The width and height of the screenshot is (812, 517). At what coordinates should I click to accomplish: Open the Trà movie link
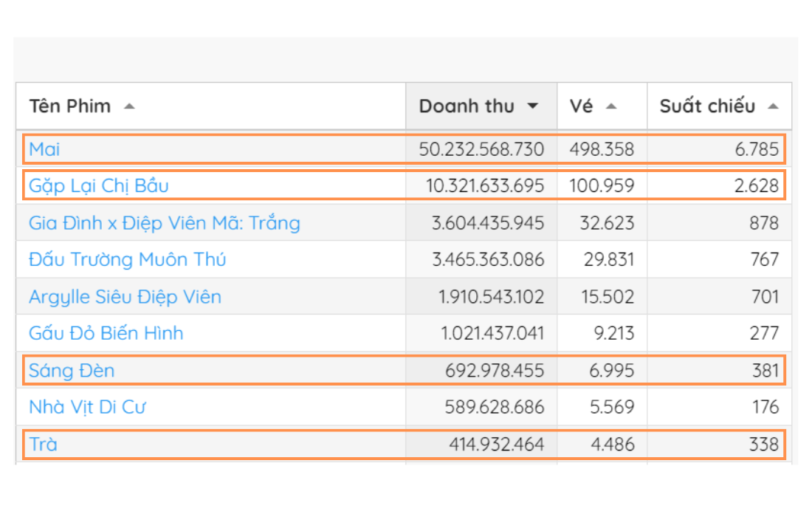pyautogui.click(x=43, y=444)
